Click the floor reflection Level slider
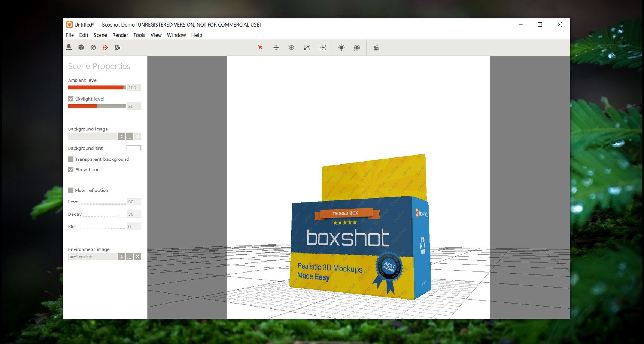Image resolution: width=644 pixels, height=344 pixels. coord(103,203)
